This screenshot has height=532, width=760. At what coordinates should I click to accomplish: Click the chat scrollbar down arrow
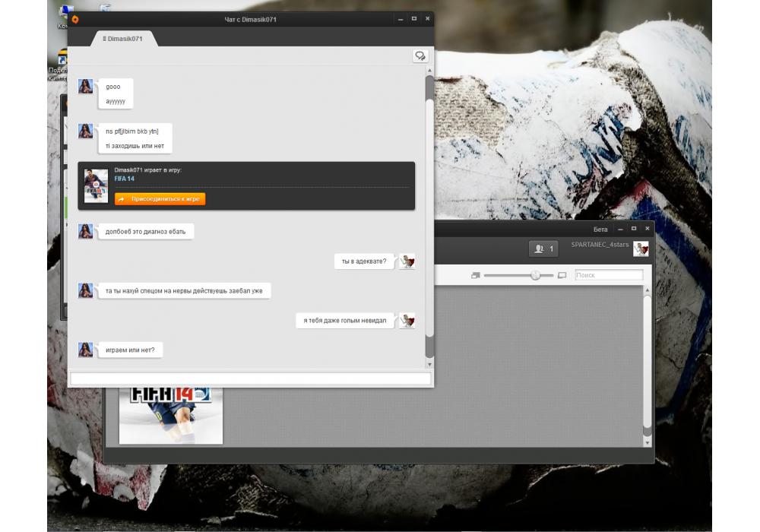pos(429,363)
